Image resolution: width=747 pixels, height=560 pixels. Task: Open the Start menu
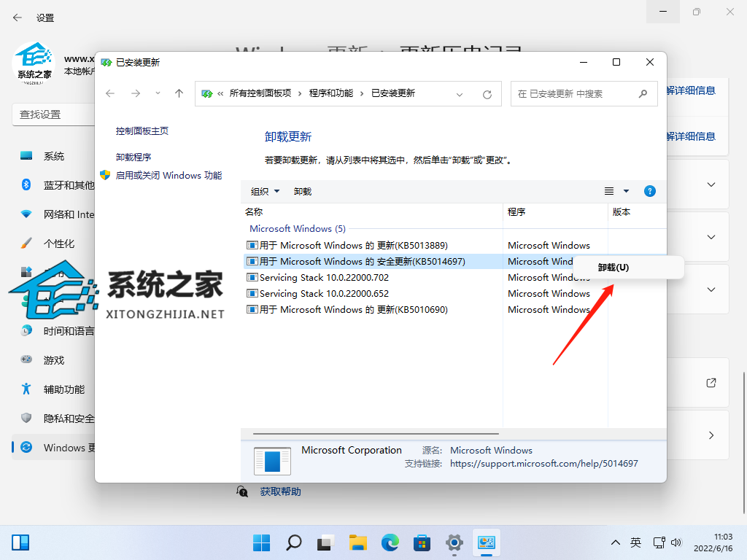pyautogui.click(x=262, y=542)
